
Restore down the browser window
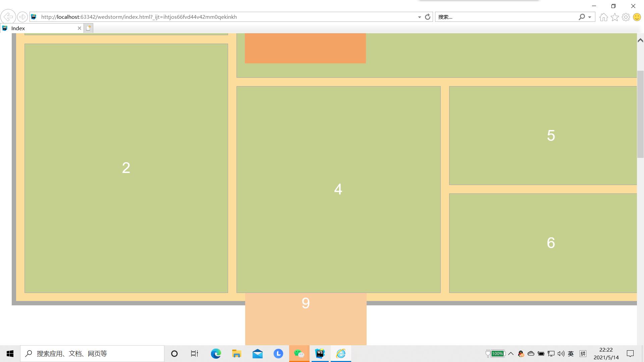tap(613, 6)
